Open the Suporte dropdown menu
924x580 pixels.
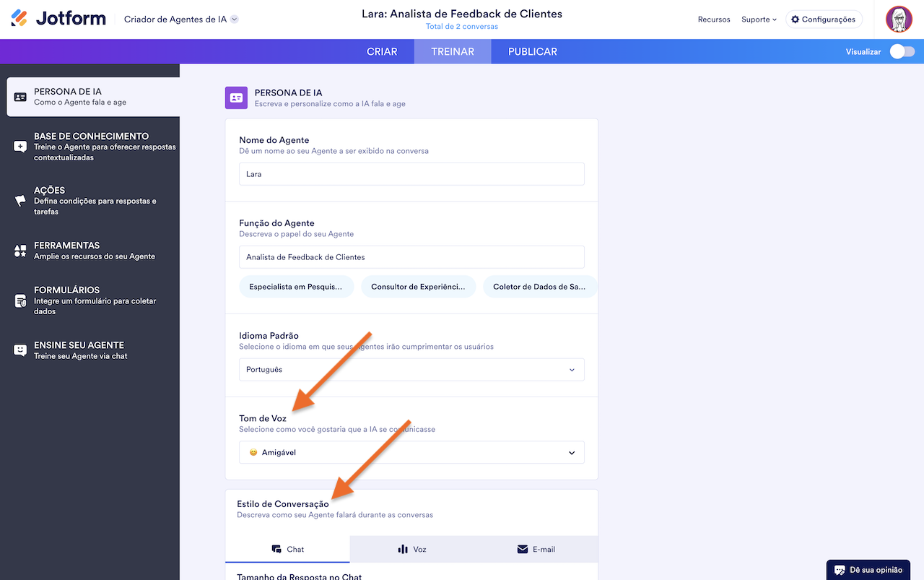pos(759,20)
